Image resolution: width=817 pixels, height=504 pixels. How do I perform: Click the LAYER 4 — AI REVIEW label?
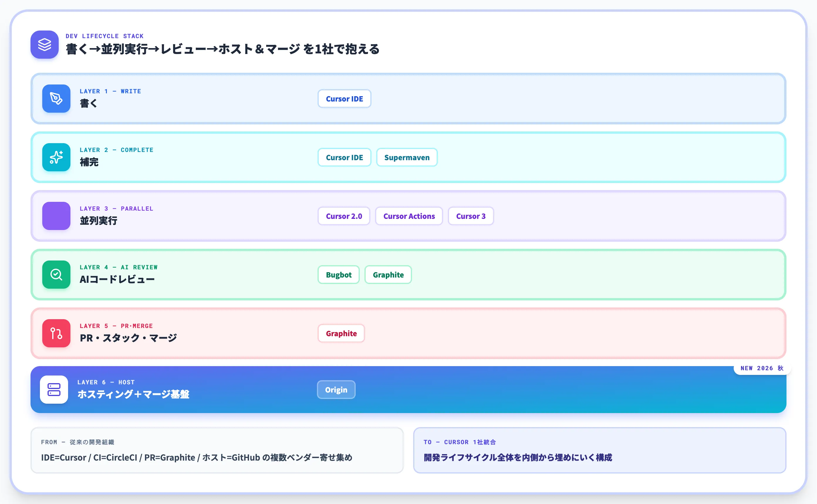[x=118, y=267]
